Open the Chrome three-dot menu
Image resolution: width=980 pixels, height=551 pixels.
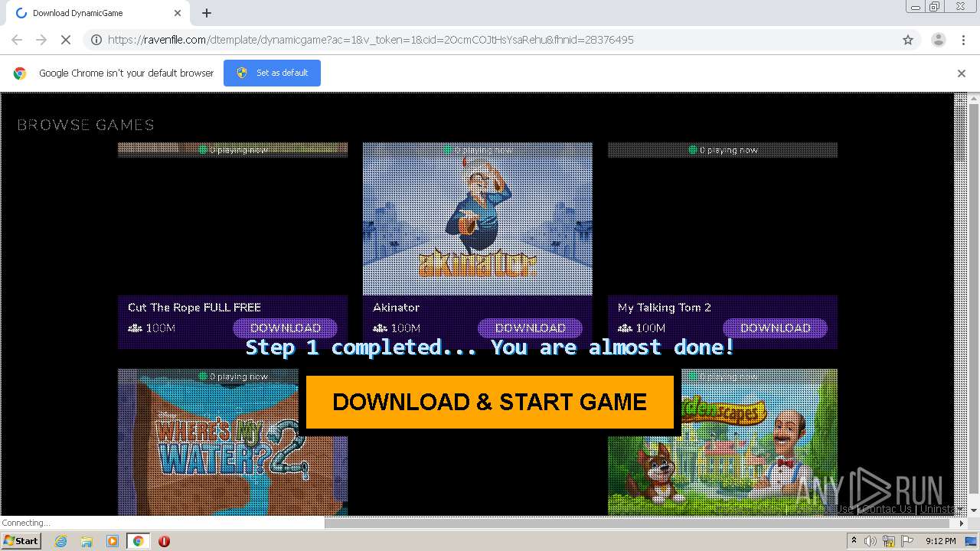point(963,40)
